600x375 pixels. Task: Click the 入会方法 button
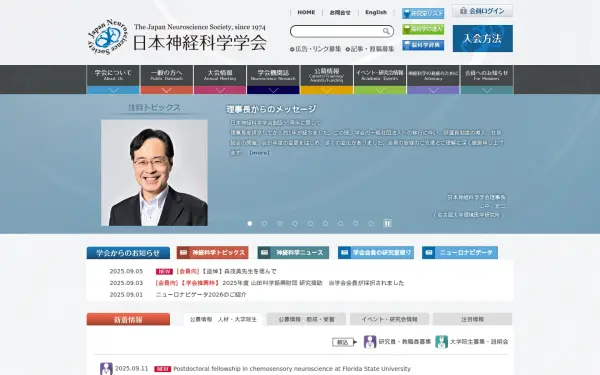point(483,38)
